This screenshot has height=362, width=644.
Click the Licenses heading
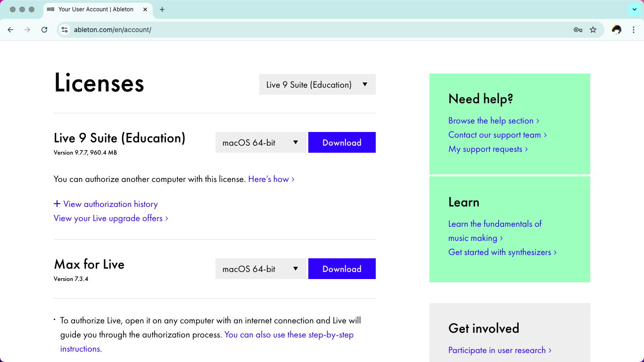click(99, 83)
